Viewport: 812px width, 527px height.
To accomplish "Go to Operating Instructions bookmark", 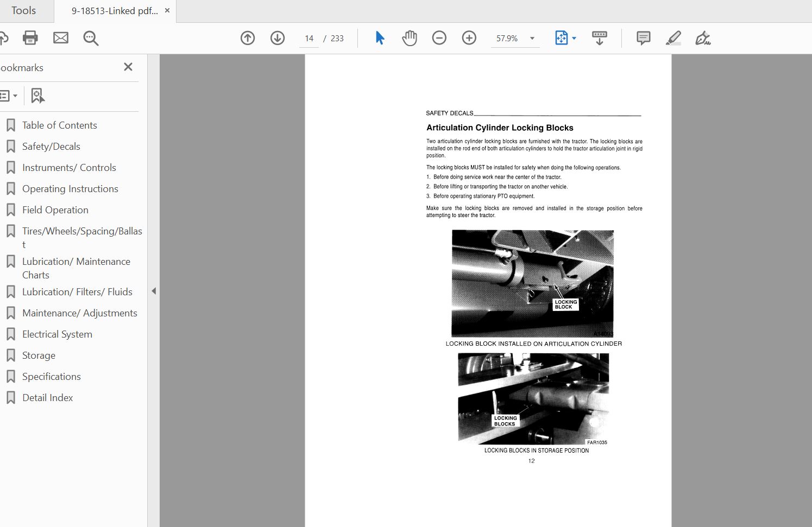I will pyautogui.click(x=70, y=189).
